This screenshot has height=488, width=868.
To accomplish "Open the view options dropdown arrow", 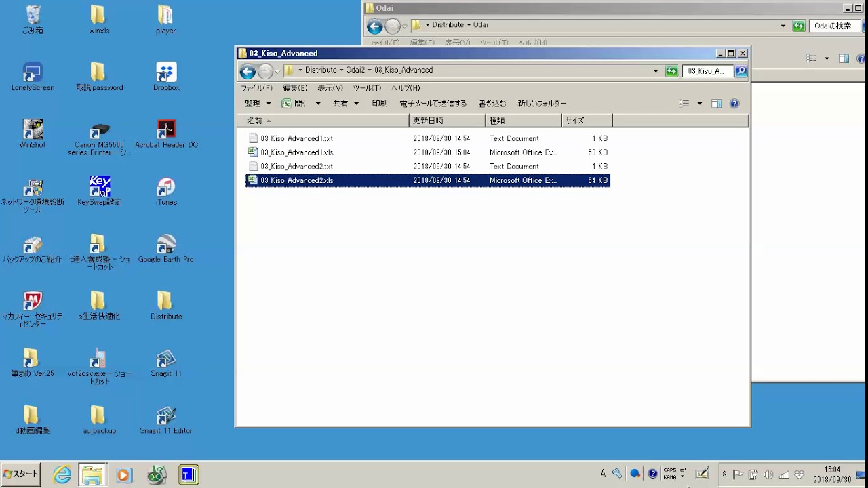I will (700, 104).
